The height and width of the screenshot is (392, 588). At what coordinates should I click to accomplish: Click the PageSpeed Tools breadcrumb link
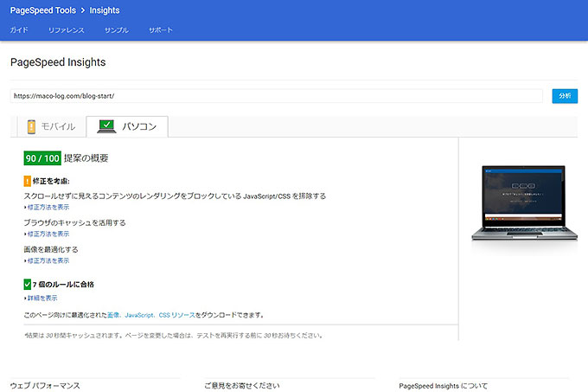(42, 10)
